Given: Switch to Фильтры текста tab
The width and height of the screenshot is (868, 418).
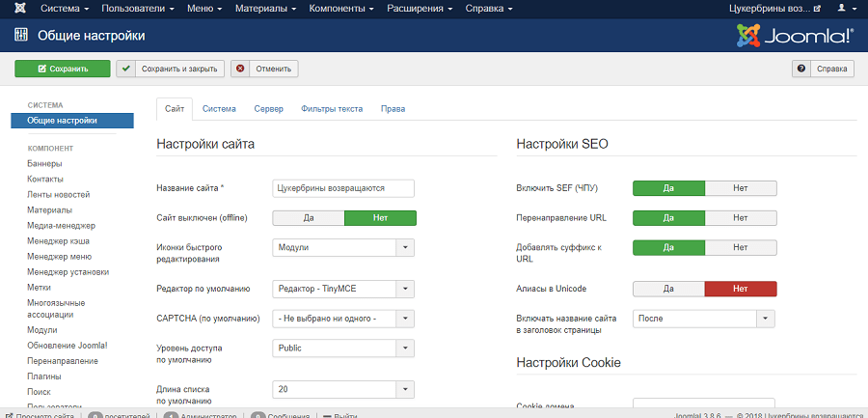Looking at the screenshot, I should tap(332, 109).
